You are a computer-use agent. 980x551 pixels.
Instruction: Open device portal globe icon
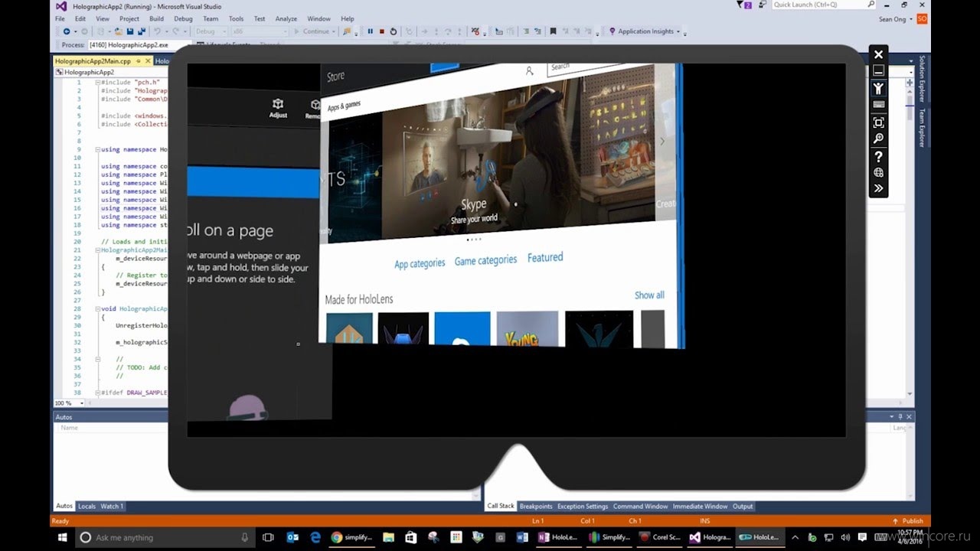tap(878, 172)
